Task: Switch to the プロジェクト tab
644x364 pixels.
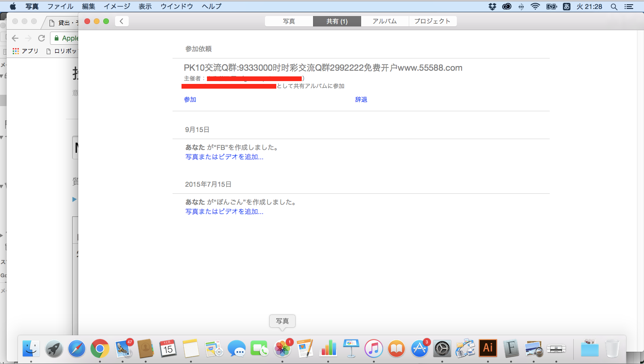Action: click(x=433, y=21)
